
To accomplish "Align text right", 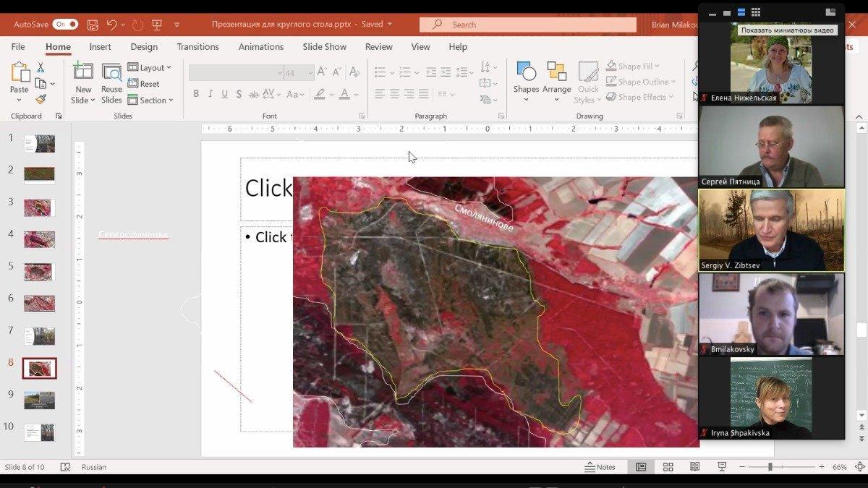I will click(x=409, y=94).
